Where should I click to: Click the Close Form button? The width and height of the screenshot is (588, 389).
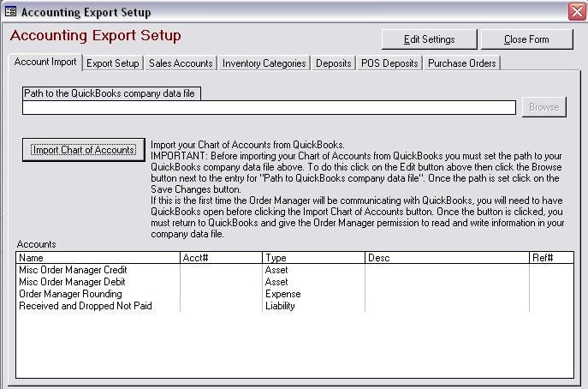point(527,39)
